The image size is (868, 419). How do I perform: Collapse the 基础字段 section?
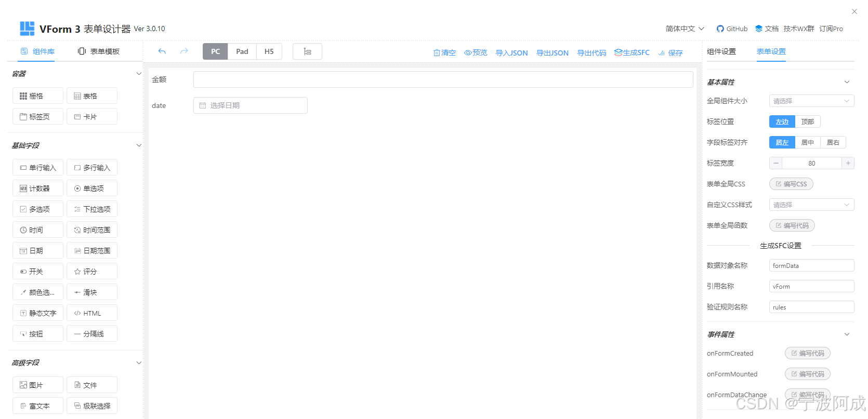click(139, 145)
